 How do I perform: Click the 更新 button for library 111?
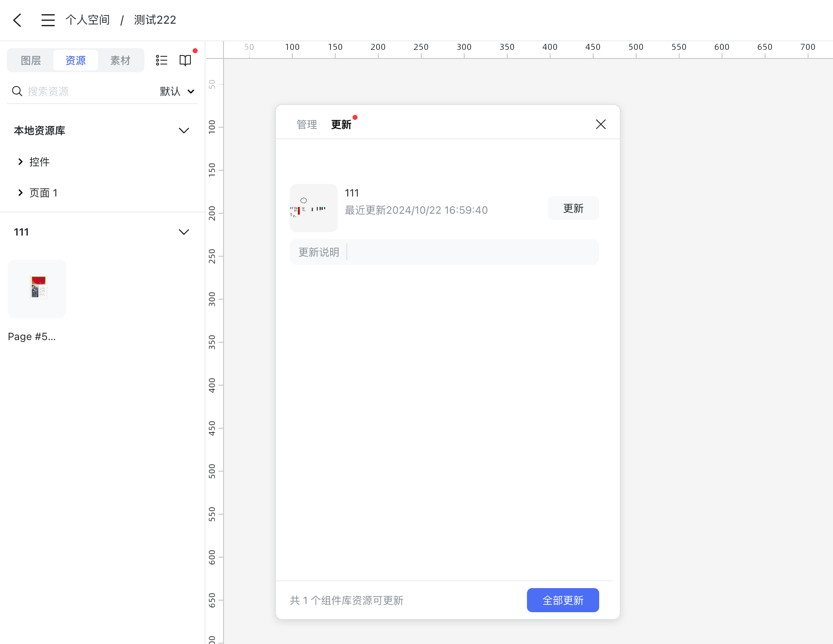coord(573,208)
